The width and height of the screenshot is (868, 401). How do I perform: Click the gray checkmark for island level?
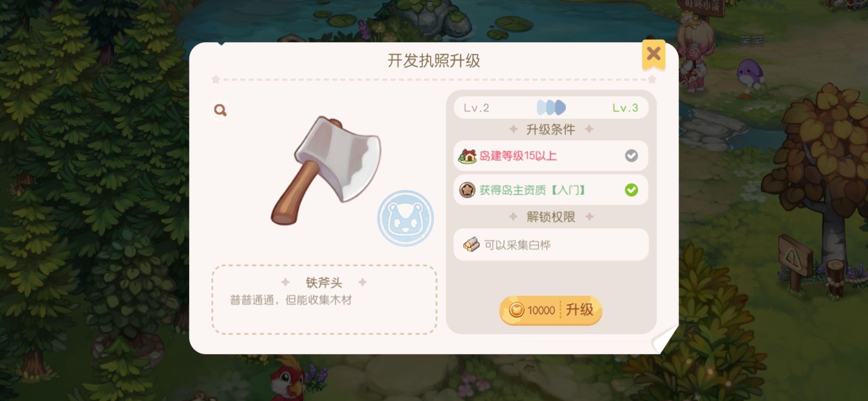(x=631, y=156)
